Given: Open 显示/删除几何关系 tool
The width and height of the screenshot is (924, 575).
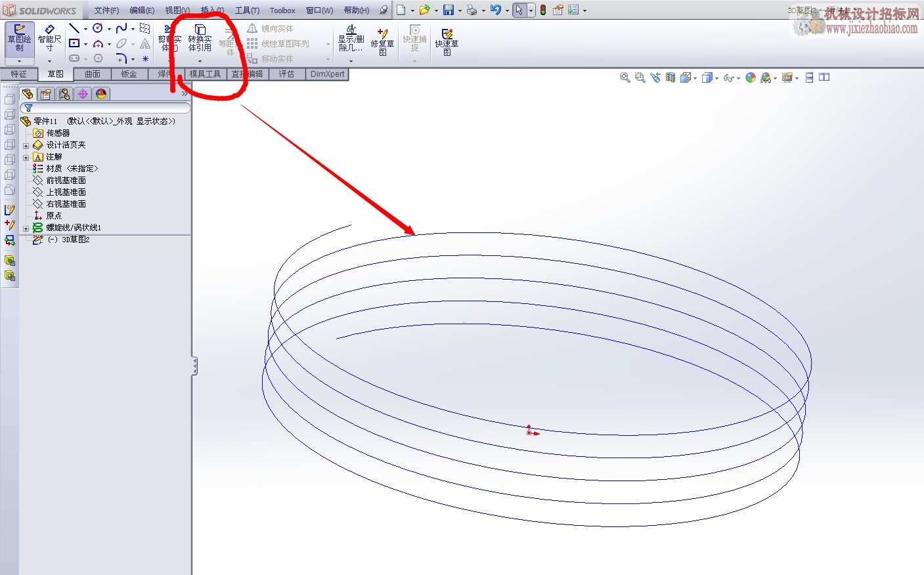Looking at the screenshot, I should 351,39.
